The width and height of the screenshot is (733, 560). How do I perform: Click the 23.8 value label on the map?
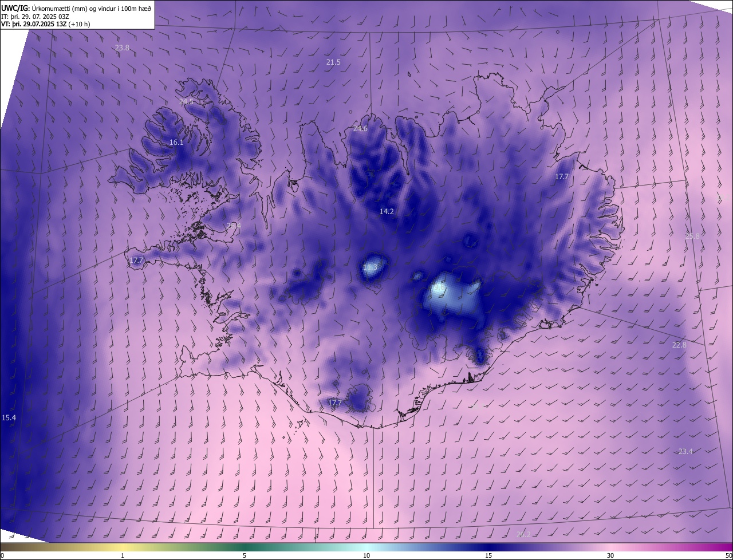pyautogui.click(x=122, y=48)
